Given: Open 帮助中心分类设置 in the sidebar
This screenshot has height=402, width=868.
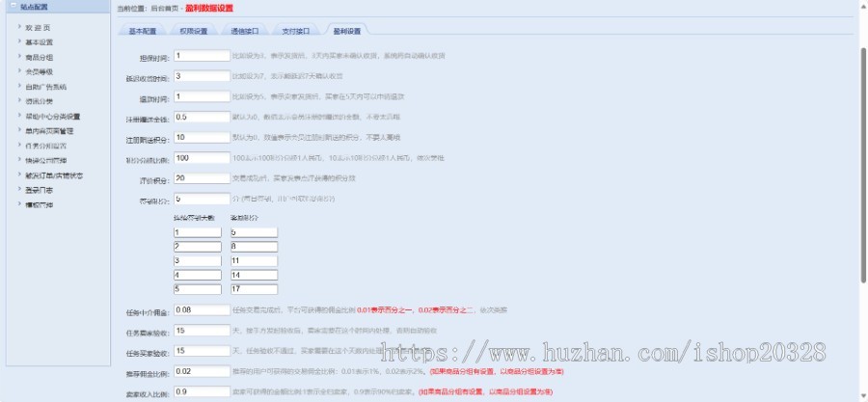Looking at the screenshot, I should pyautogui.click(x=53, y=116).
